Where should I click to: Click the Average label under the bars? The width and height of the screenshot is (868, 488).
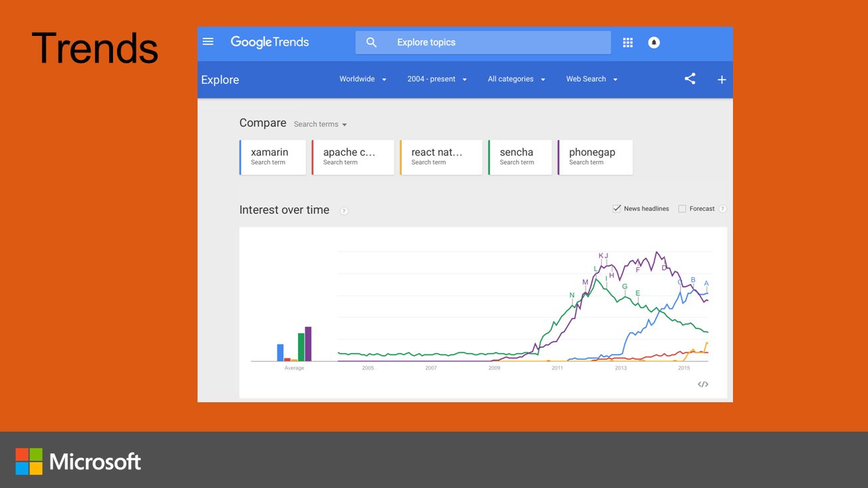click(294, 368)
